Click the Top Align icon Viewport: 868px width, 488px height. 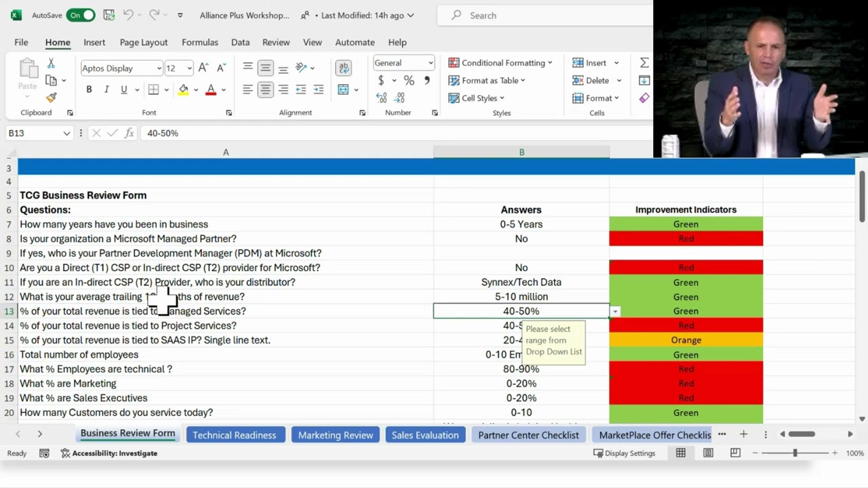point(248,68)
